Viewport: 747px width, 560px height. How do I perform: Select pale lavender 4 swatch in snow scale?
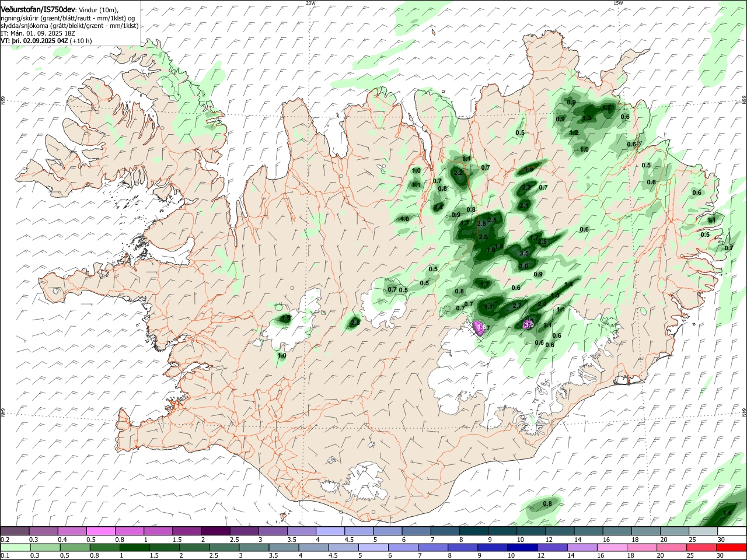coord(330,531)
